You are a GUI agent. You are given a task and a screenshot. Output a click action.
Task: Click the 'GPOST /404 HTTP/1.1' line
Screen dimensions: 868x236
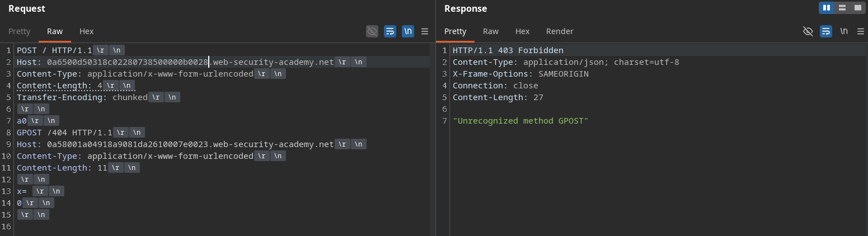65,133
